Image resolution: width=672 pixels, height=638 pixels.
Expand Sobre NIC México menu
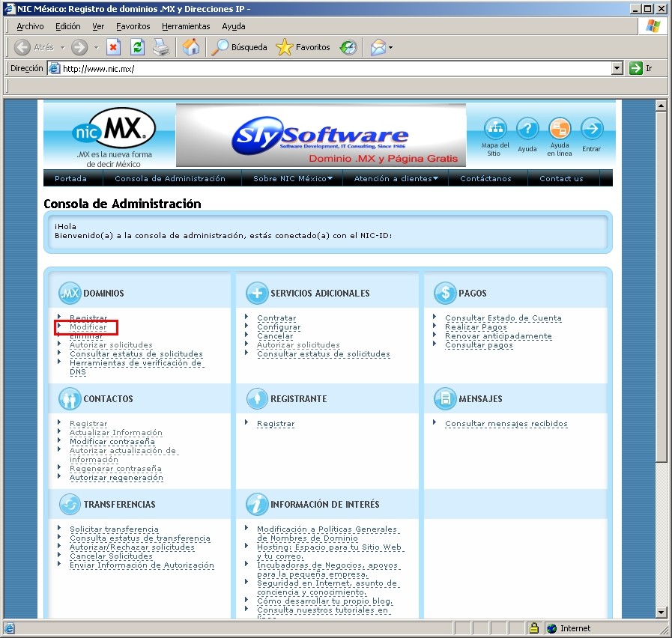click(x=293, y=178)
